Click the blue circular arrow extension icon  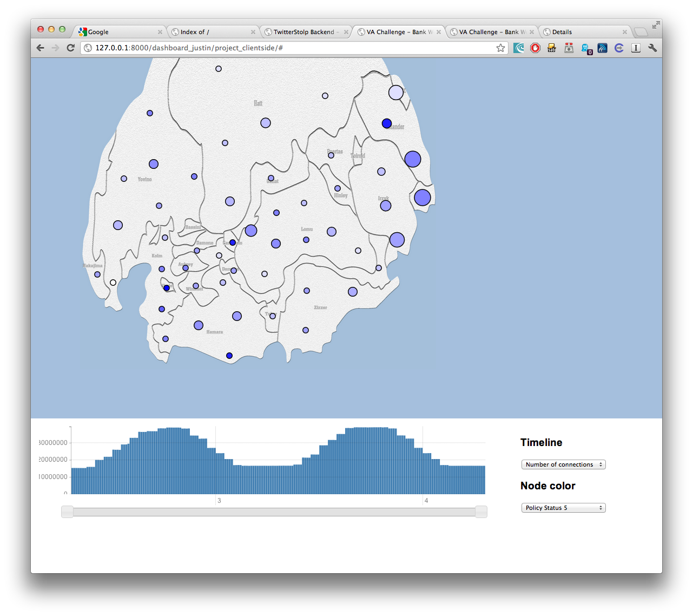(619, 48)
